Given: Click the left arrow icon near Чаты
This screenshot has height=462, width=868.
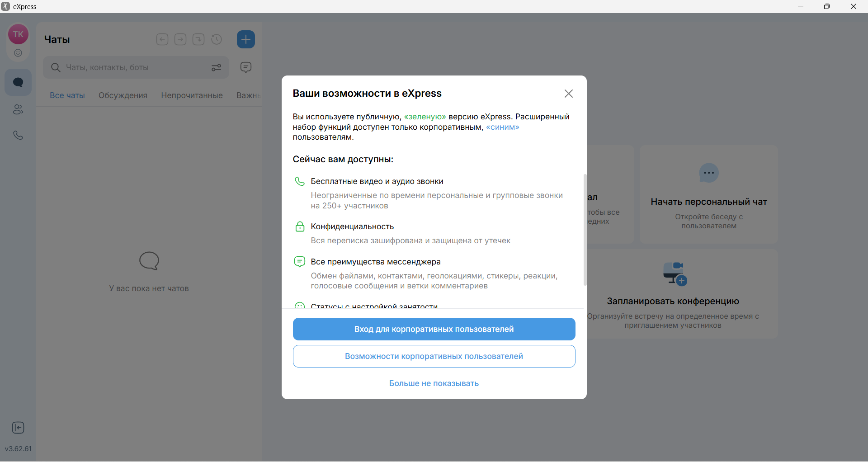Looking at the screenshot, I should click(x=162, y=39).
